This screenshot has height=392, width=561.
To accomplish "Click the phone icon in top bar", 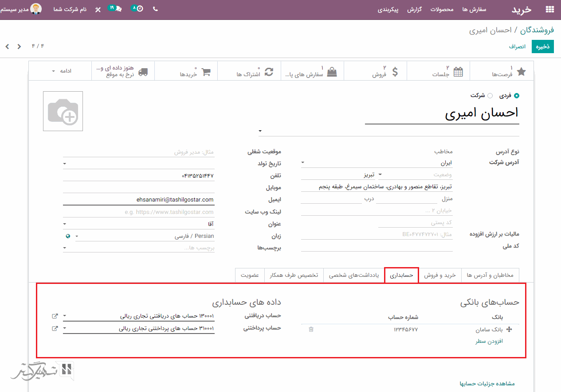I will pyautogui.click(x=155, y=9).
